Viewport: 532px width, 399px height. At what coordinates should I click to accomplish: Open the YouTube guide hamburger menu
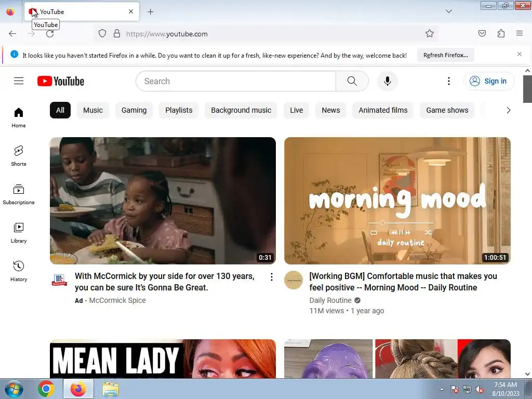pos(19,81)
